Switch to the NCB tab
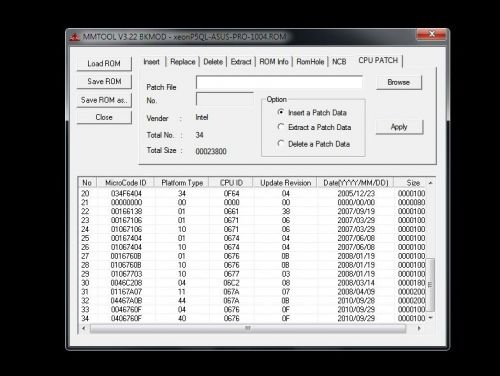Viewport: 500px width, 376px height. [x=339, y=62]
